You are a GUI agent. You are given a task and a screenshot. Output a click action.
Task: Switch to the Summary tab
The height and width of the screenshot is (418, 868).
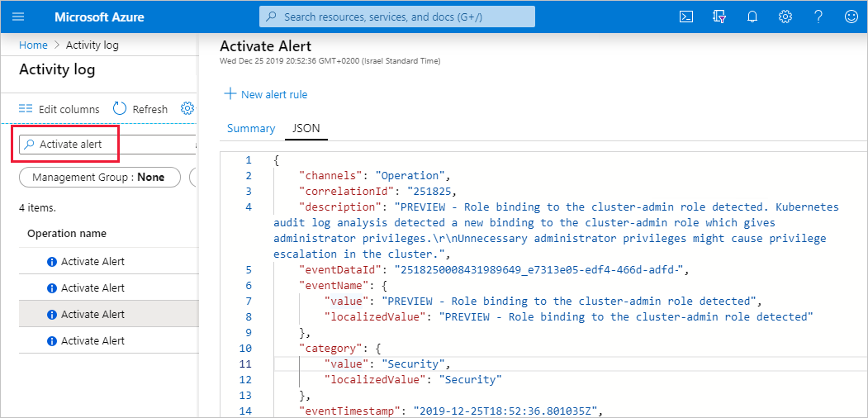(x=251, y=128)
